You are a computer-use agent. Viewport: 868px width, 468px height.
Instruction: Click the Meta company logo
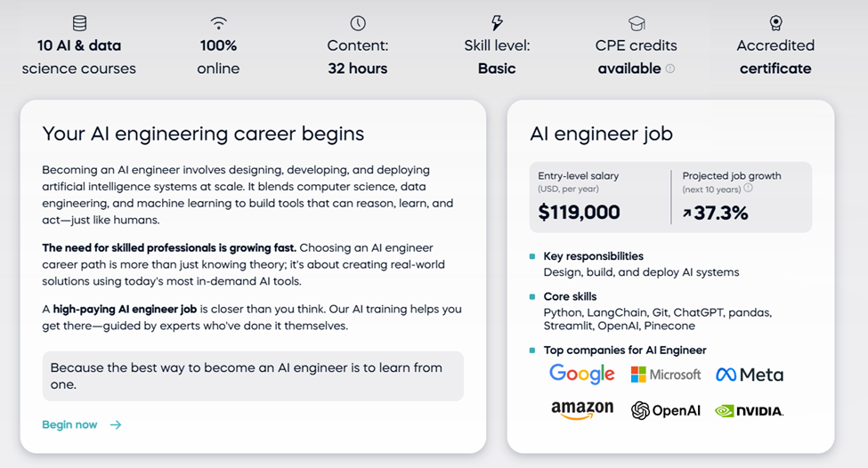point(750,375)
